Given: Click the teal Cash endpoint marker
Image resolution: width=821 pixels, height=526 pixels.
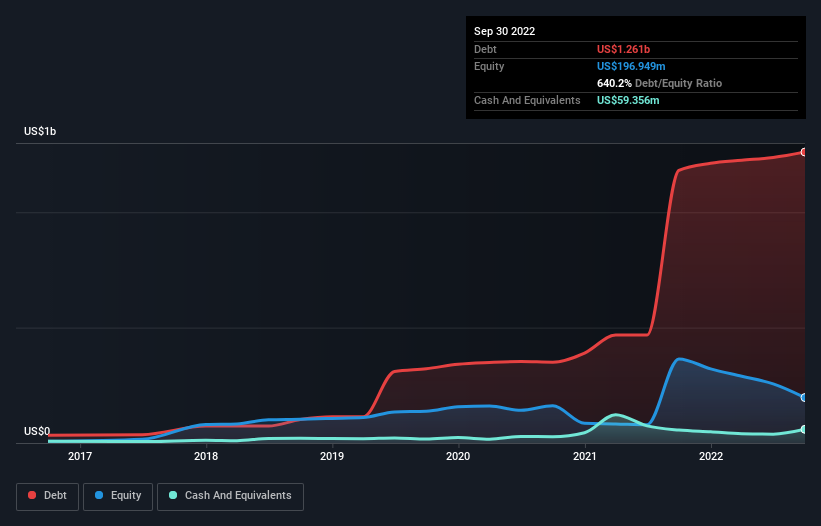Looking at the screenshot, I should click(804, 429).
